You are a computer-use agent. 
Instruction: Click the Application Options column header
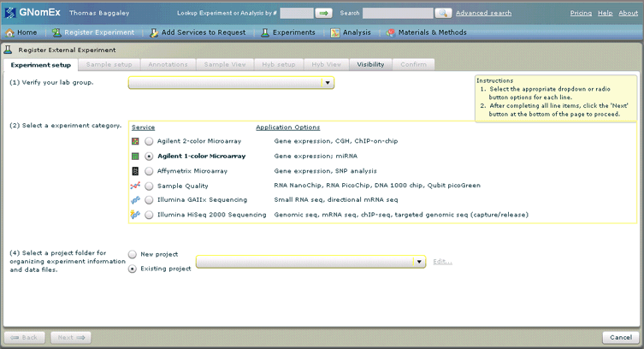[287, 127]
